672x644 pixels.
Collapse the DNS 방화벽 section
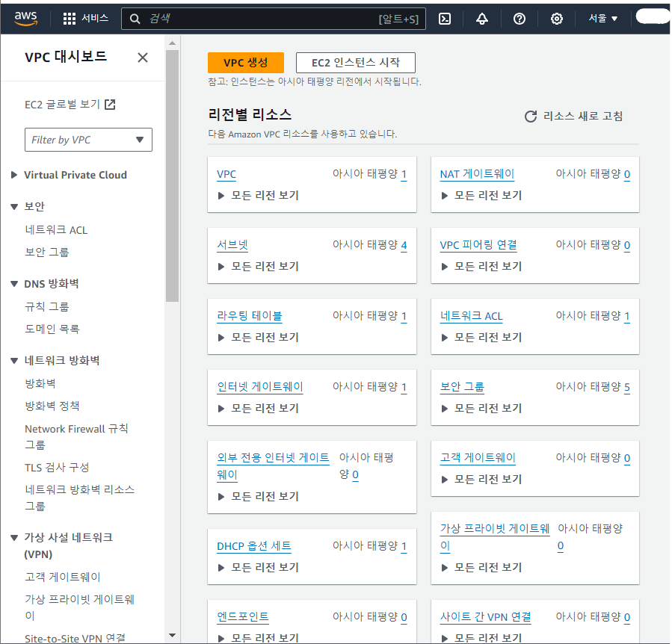14,284
